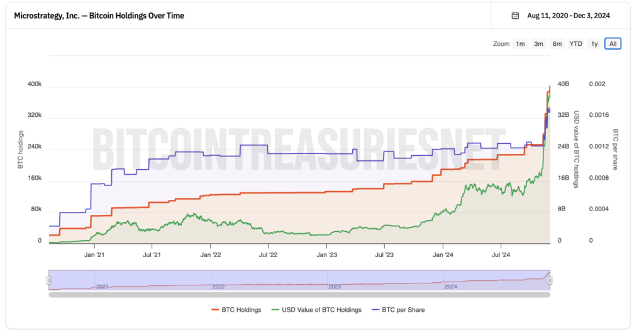Click the navigator horizontal scrollbar
Screen dimensions: 644x335
click(299, 294)
